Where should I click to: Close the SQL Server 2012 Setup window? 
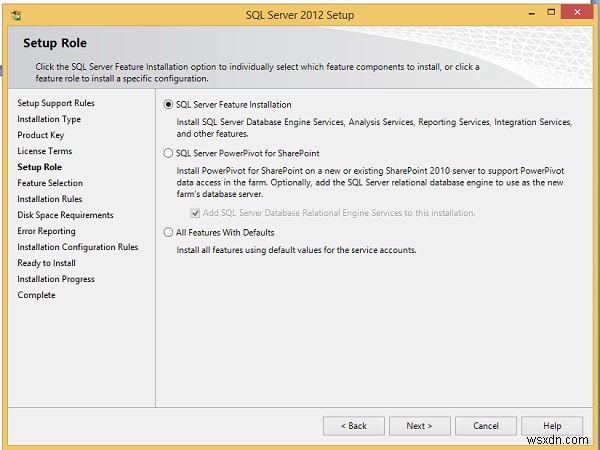pos(577,12)
